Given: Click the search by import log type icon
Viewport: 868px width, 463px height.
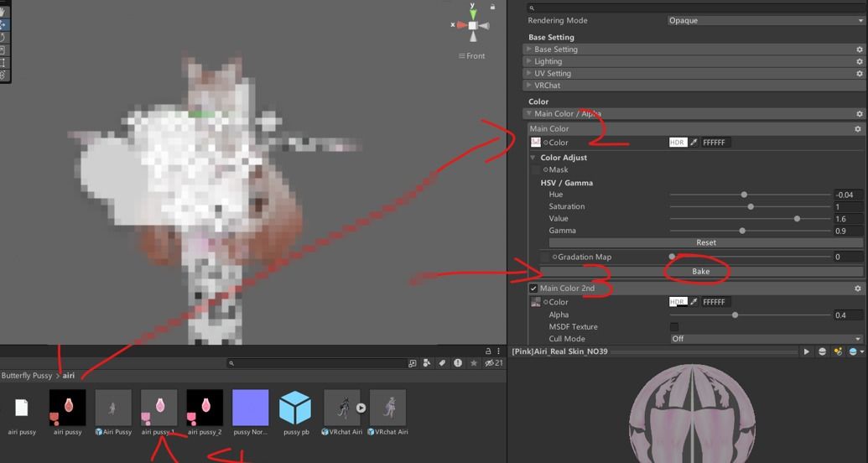Looking at the screenshot, I should tap(458, 363).
